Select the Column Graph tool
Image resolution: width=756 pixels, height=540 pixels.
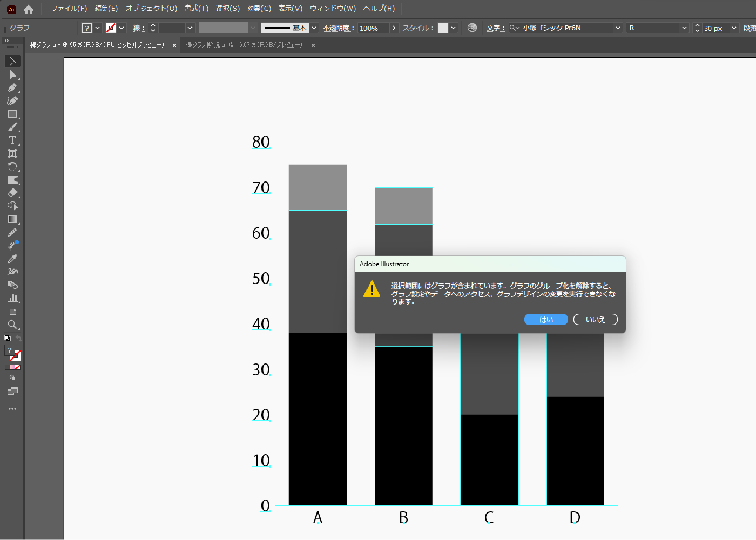pos(12,298)
